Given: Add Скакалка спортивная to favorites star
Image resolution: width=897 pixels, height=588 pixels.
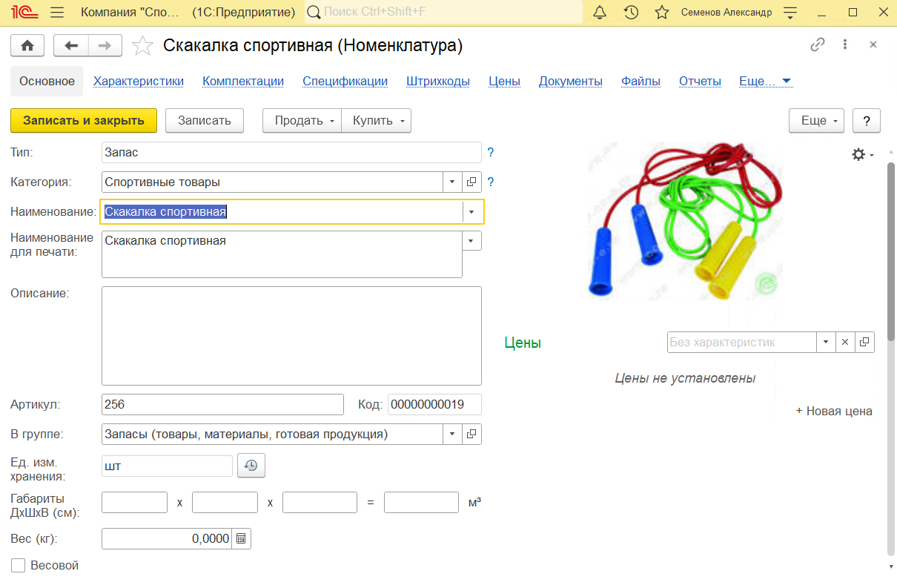Looking at the screenshot, I should click(x=142, y=46).
